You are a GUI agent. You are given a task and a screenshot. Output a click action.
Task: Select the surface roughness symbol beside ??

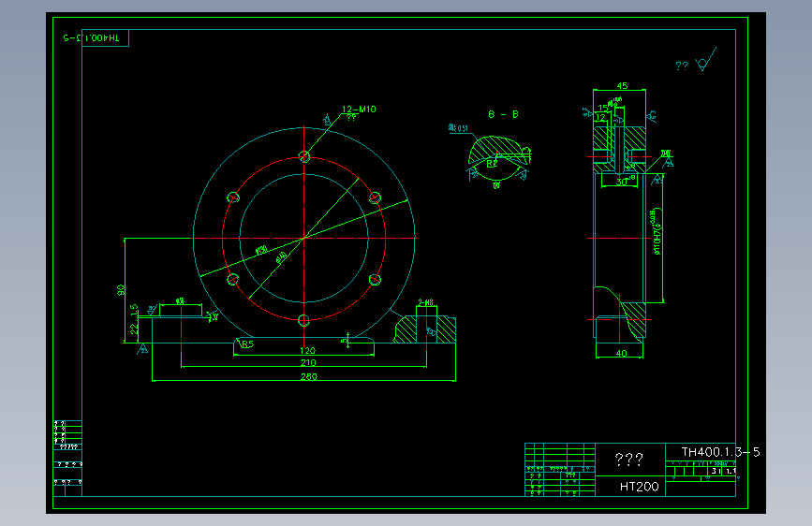coord(706,60)
